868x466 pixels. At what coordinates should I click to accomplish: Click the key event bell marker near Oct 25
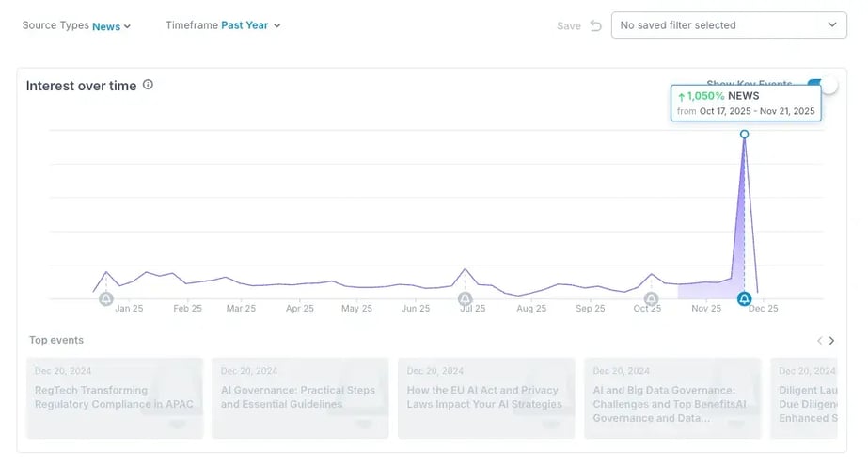coord(651,299)
